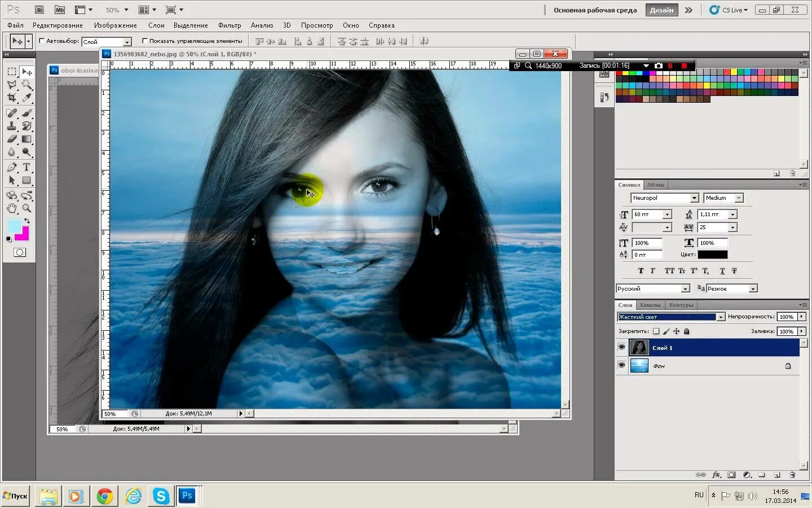The image size is (812, 508).
Task: Toggle faux italic text style
Action: coord(652,271)
